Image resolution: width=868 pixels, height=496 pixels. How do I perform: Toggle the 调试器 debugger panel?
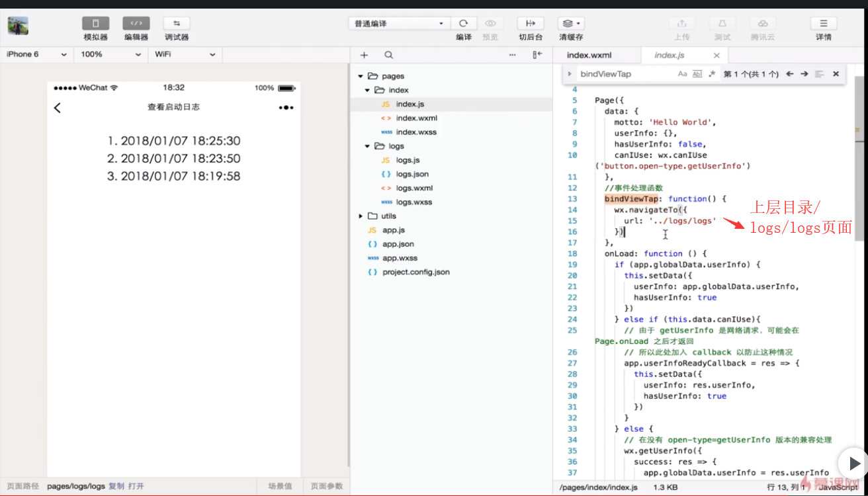(x=177, y=23)
